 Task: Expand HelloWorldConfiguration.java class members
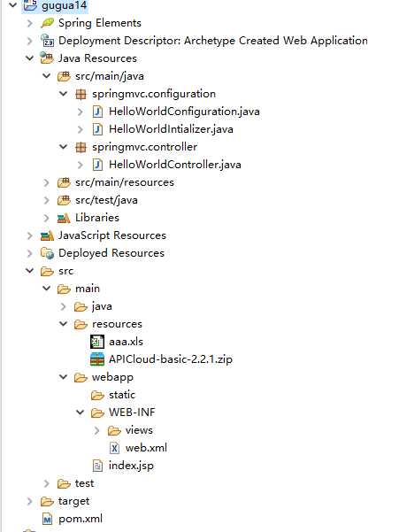(x=80, y=112)
